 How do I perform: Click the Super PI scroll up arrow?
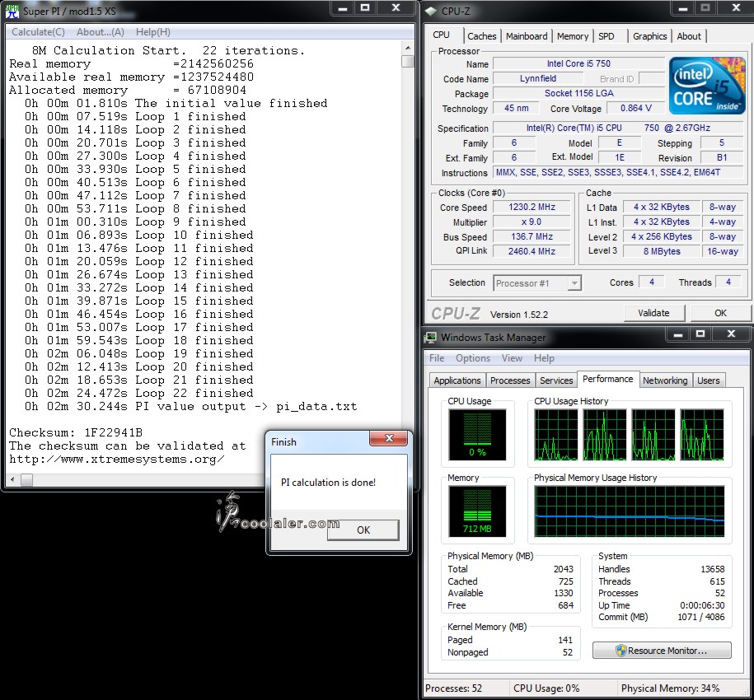(408, 48)
